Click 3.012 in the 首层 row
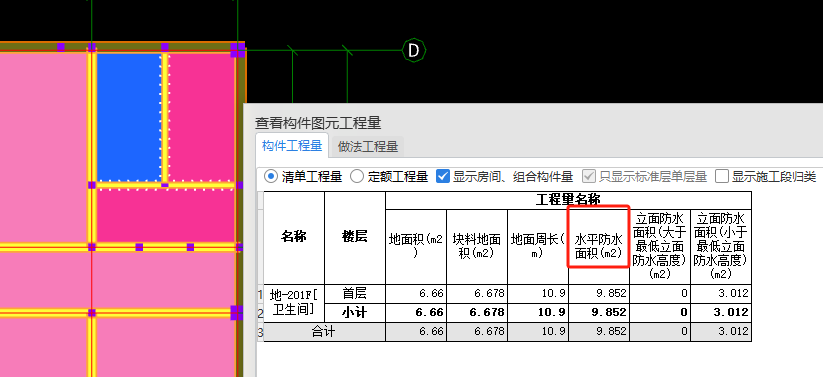Viewport: 823px width, 377px height. pyautogui.click(x=721, y=294)
